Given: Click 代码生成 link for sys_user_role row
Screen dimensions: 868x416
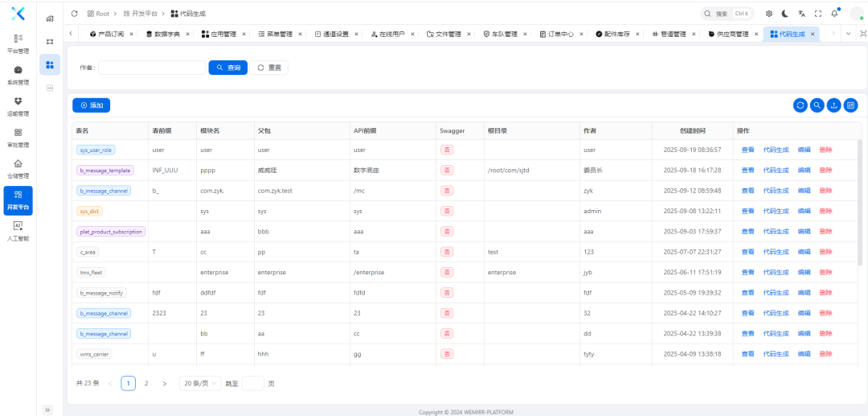Looking at the screenshot, I should 776,150.
